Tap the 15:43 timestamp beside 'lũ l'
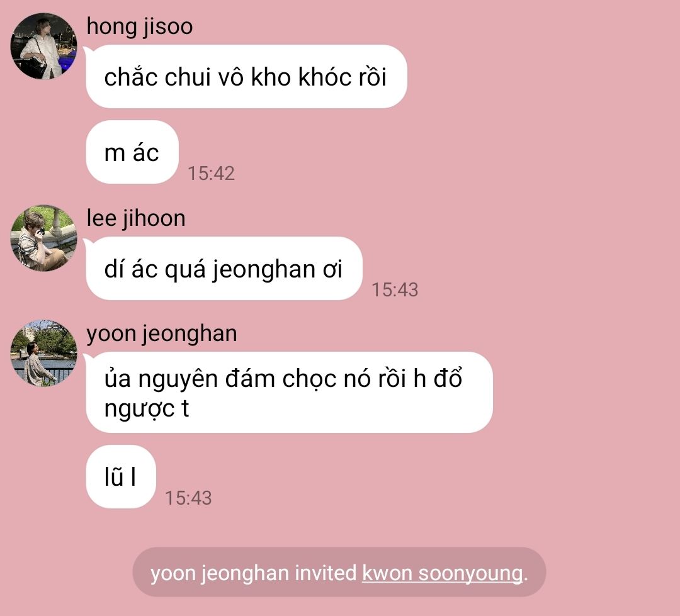Screen dimensions: 680x616 (189, 498)
